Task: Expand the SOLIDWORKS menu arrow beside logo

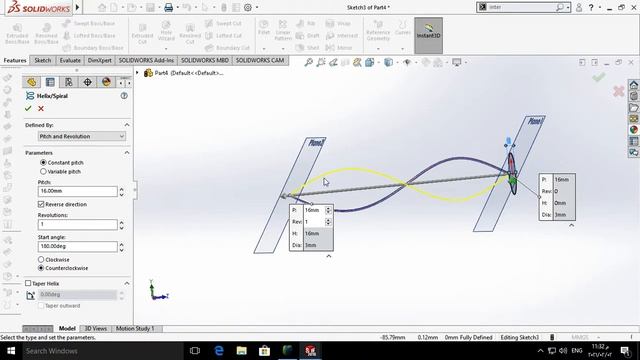Action: click(77, 7)
